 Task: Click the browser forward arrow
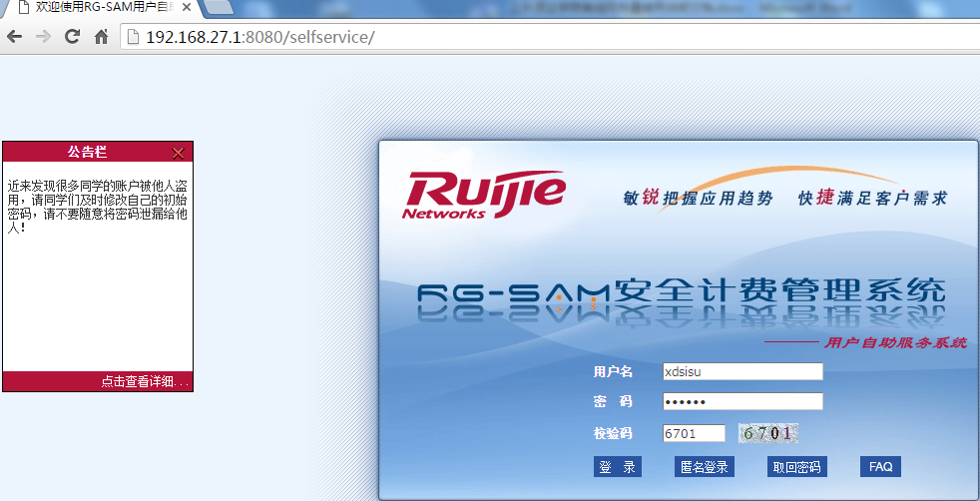pyautogui.click(x=43, y=37)
